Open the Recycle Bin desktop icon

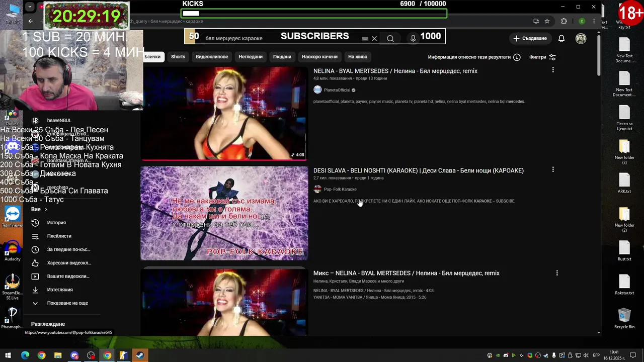tap(624, 319)
